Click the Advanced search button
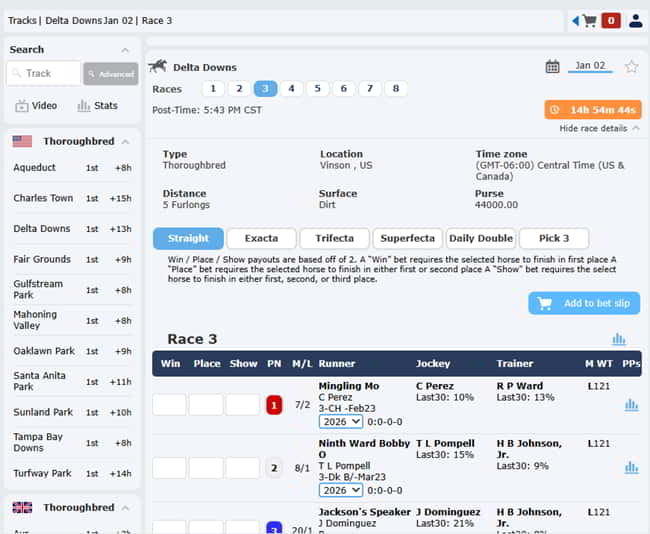The height and width of the screenshot is (534, 650). pyautogui.click(x=111, y=74)
